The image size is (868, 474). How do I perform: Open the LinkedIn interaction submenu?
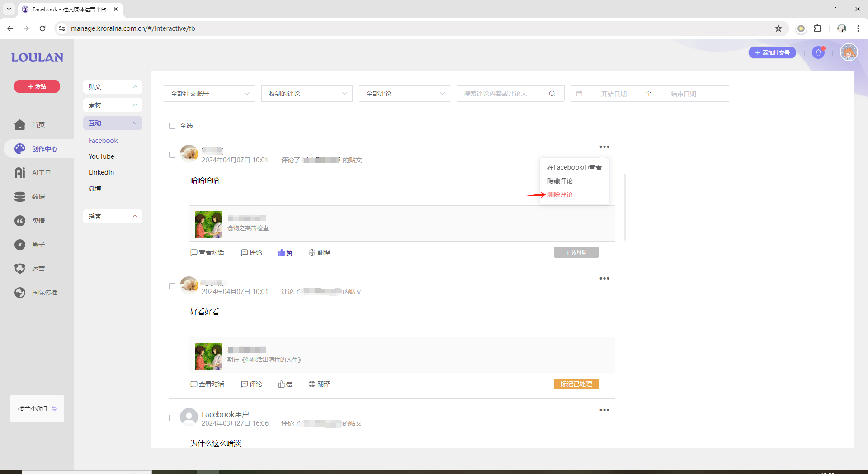pyautogui.click(x=101, y=172)
